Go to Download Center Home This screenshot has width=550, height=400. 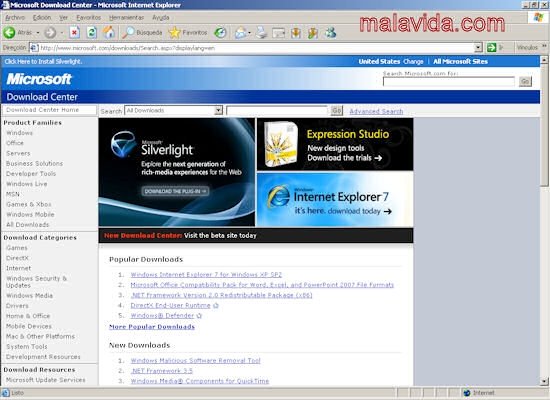(x=42, y=110)
